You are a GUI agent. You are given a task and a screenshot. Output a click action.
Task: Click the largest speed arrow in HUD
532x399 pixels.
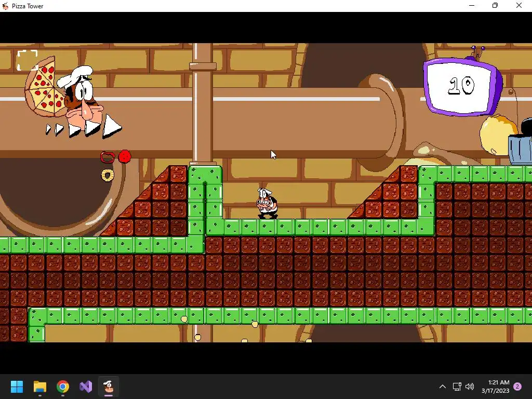(x=112, y=126)
